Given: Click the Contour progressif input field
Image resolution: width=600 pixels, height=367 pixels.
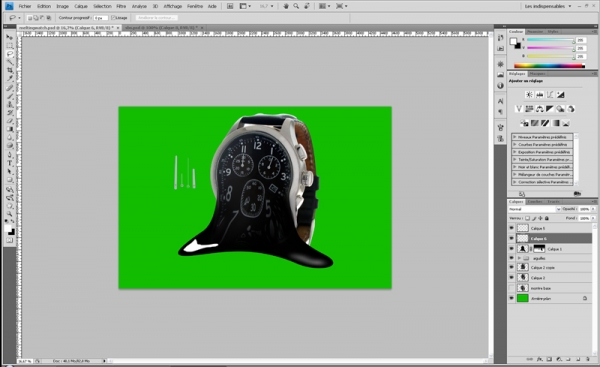Looking at the screenshot, I should (x=101, y=18).
